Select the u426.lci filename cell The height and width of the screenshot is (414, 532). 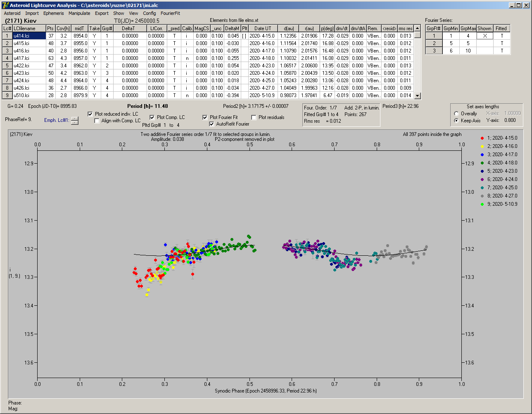coord(29,88)
